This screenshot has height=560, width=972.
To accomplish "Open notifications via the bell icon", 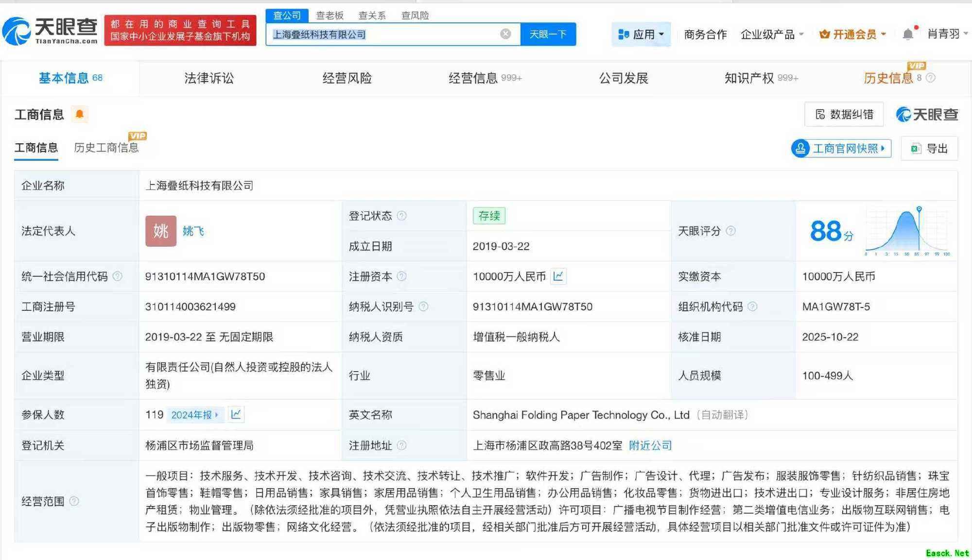I will tap(907, 34).
